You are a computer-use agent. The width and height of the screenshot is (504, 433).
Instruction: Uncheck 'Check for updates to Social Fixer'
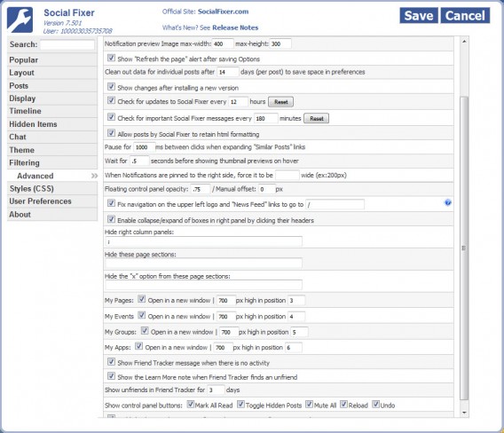click(x=111, y=100)
